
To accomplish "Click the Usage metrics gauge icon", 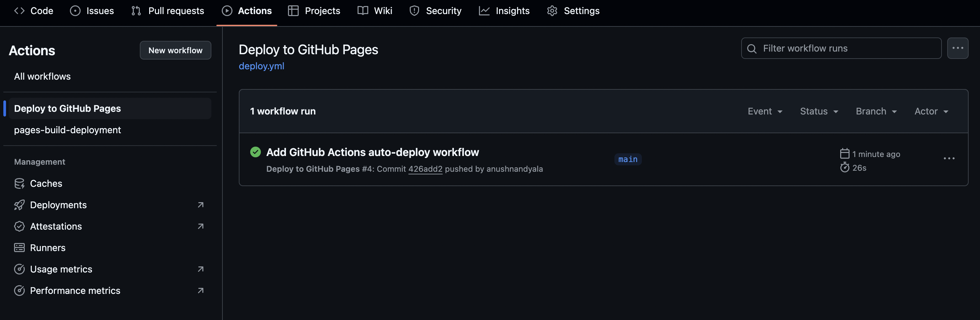I will (x=19, y=269).
